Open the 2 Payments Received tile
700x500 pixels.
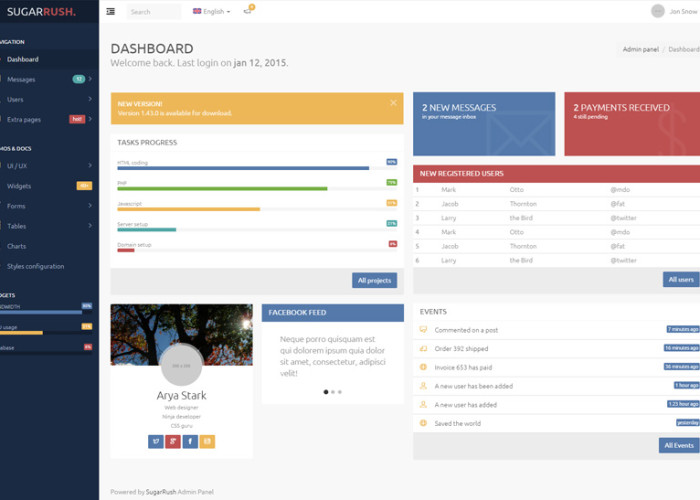point(632,124)
